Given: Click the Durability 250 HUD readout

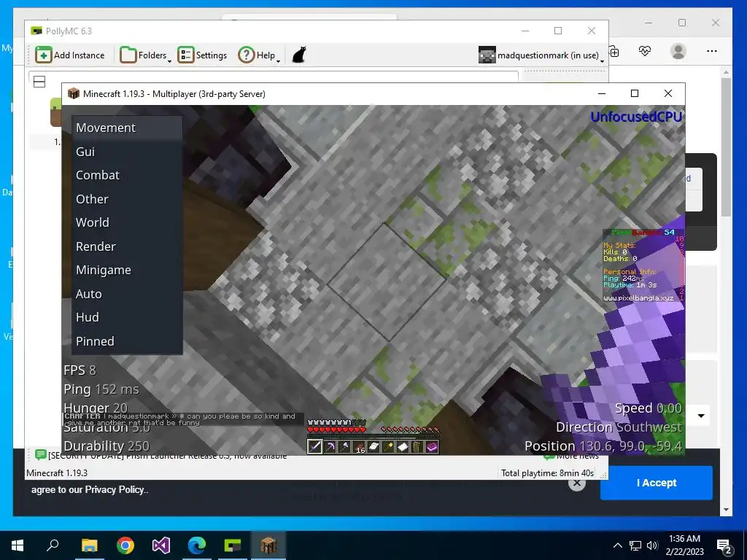Looking at the screenshot, I should 107,446.
